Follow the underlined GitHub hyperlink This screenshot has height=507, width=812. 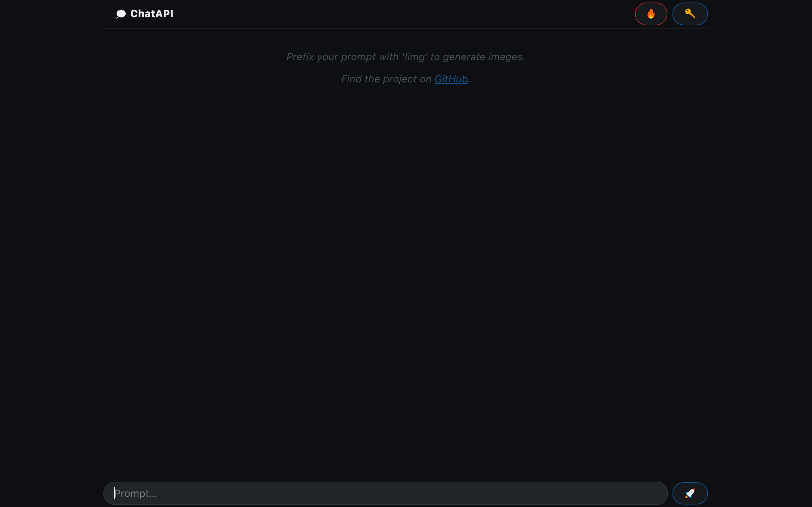(x=451, y=79)
